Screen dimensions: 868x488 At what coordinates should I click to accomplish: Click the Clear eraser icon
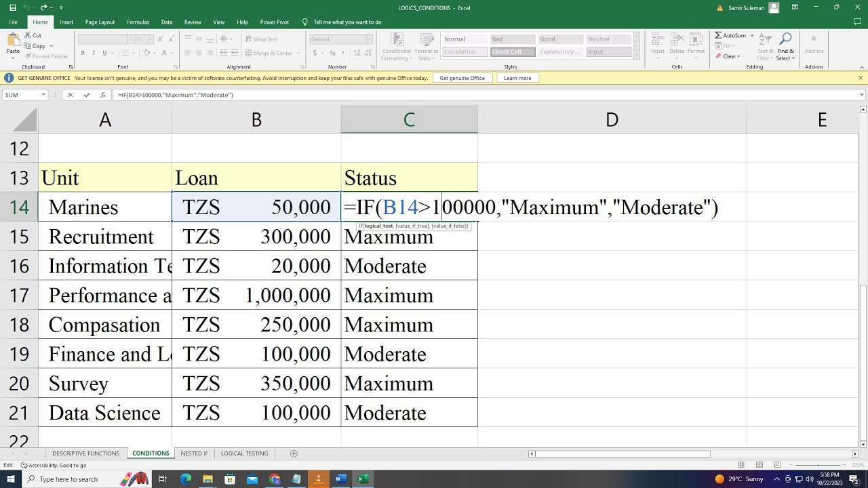(718, 56)
